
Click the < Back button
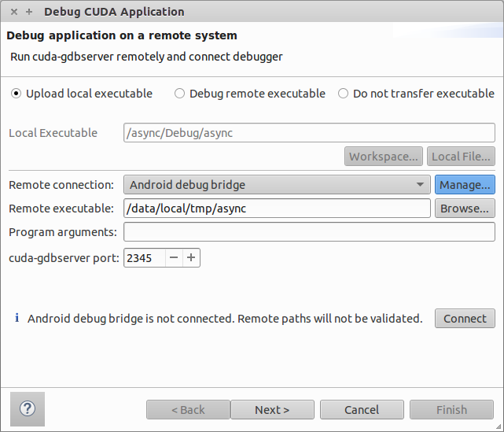pos(188,410)
